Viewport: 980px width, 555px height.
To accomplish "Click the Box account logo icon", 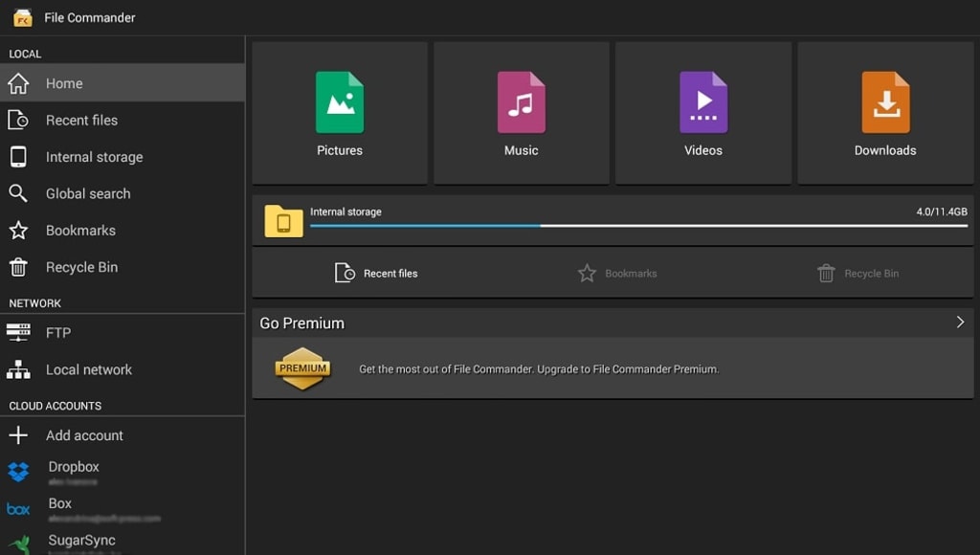I will pos(18,509).
